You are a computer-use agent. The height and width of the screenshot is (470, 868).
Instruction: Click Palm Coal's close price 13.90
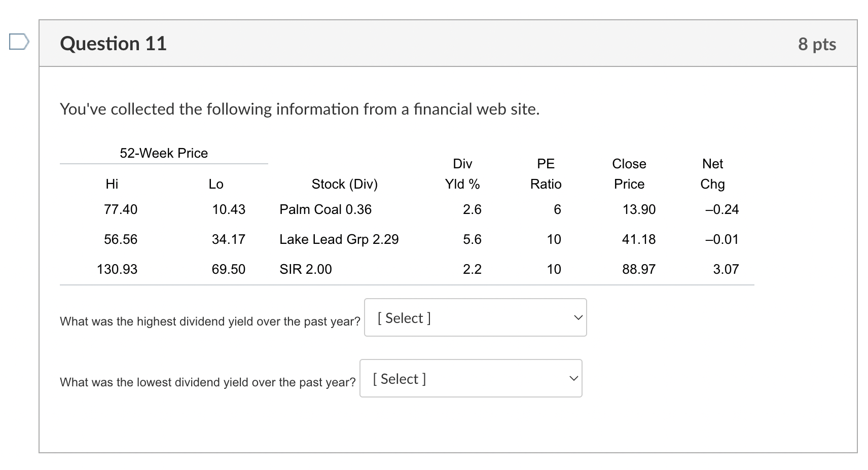pyautogui.click(x=639, y=209)
